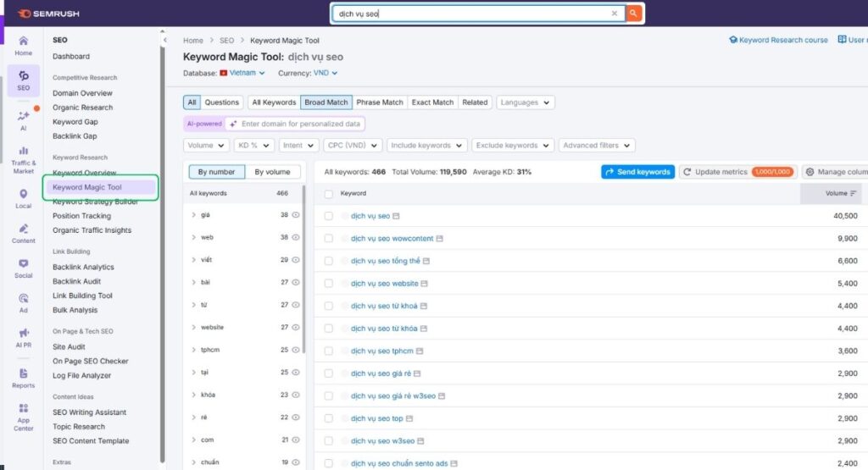Open the Ad icon
Image resolution: width=868 pixels, height=470 pixels.
click(23, 303)
